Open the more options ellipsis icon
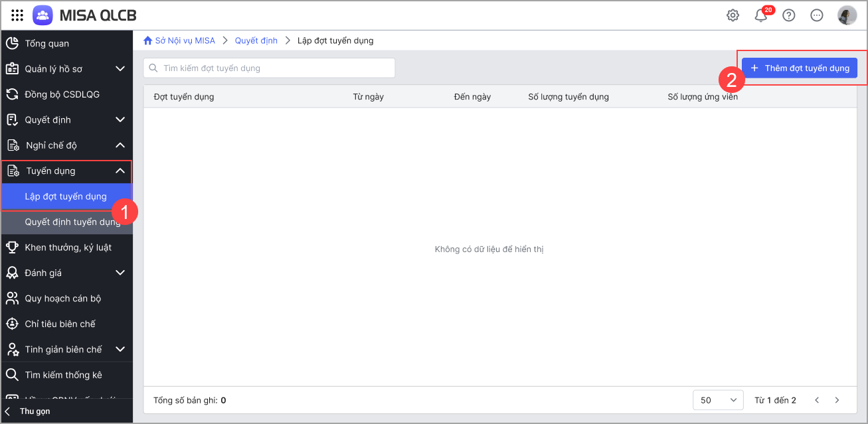Viewport: 868px width, 424px height. (x=817, y=15)
